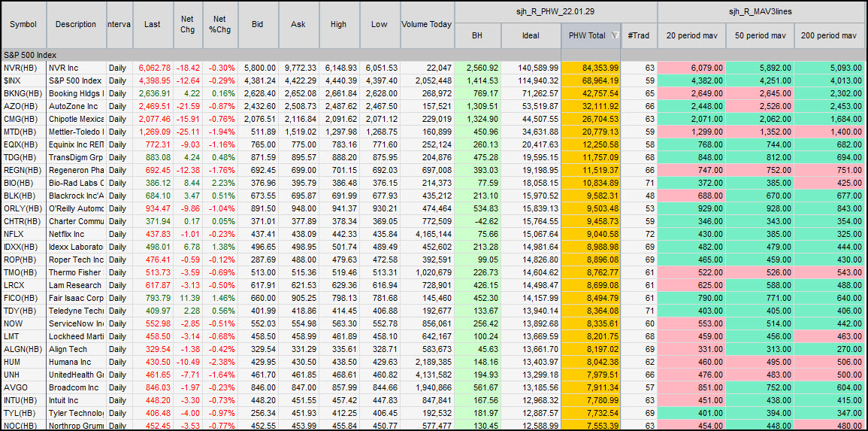Select the ORLY(HB) symbol cell
The width and height of the screenshot is (868, 431).
pyautogui.click(x=24, y=208)
